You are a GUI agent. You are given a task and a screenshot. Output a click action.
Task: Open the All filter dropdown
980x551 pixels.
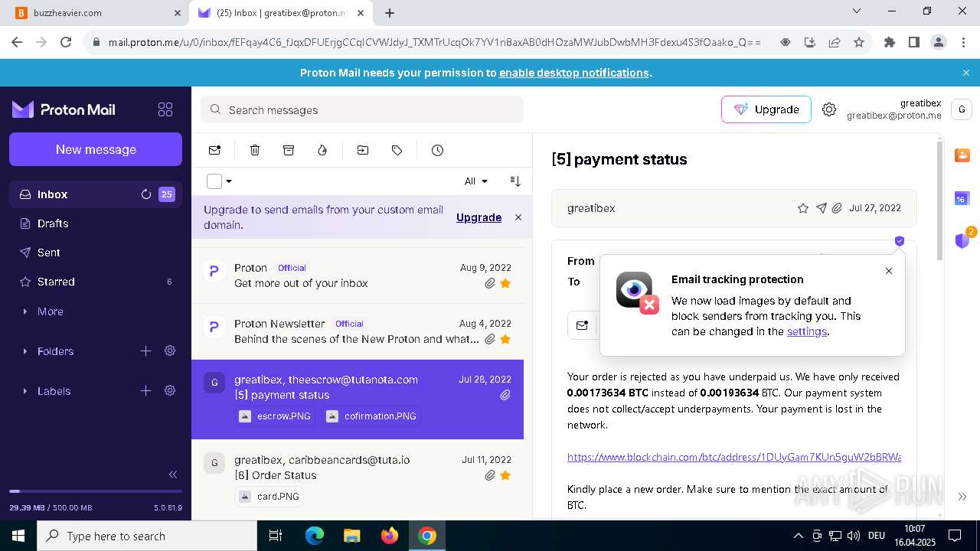tap(476, 181)
